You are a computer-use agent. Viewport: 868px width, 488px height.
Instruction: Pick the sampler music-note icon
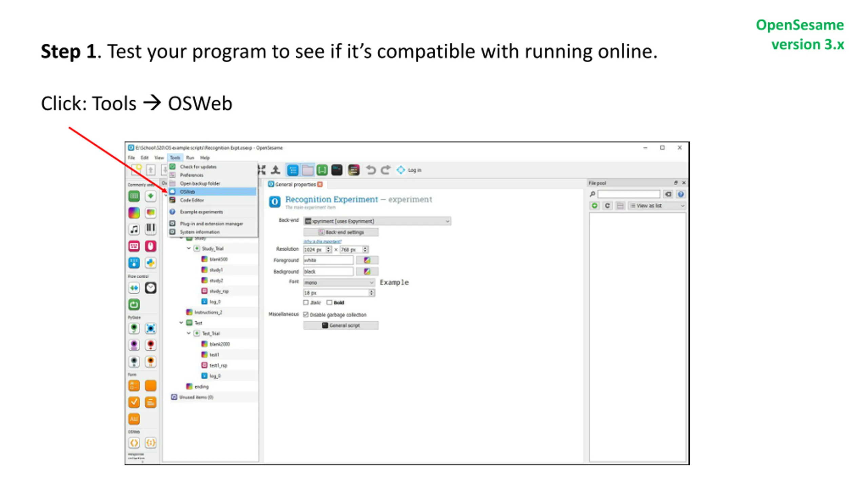(x=134, y=229)
